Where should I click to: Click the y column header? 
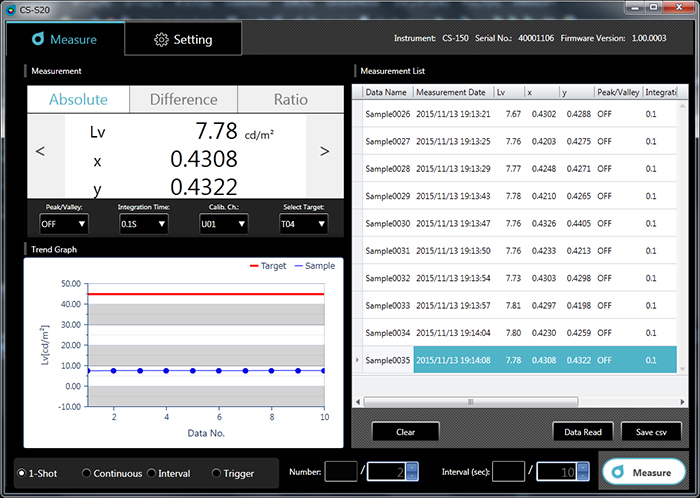[577, 92]
